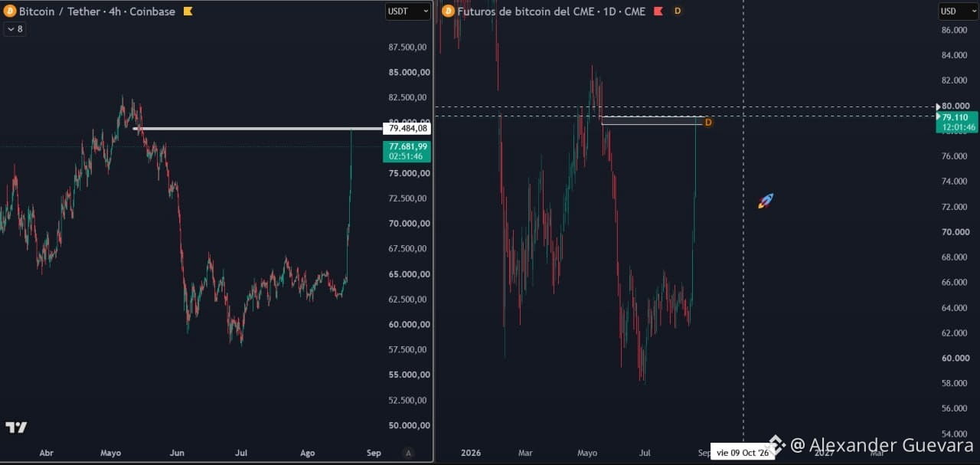Click 'Sep' on the Coinbase time axis
Image resolution: width=980 pixels, height=465 pixels.
coord(374,454)
